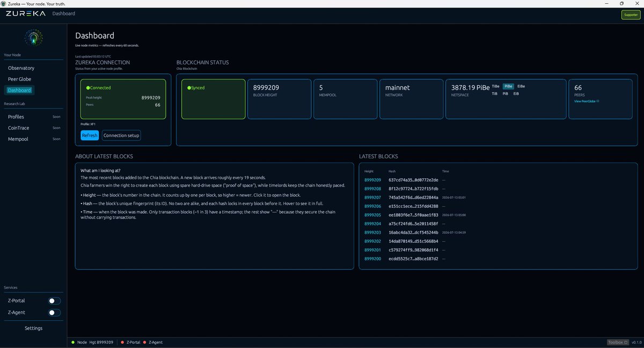The width and height of the screenshot is (644, 348).
Task: Select the TiBe netspace unit
Action: [495, 86]
